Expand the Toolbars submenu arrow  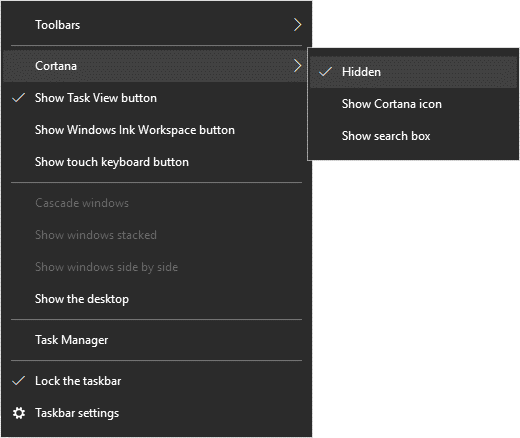tap(297, 25)
